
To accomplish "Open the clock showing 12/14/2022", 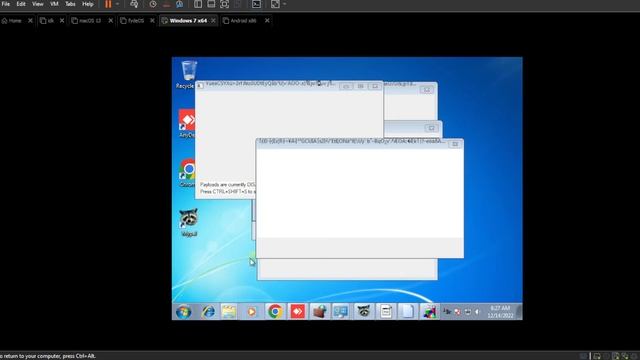I will tap(500, 312).
